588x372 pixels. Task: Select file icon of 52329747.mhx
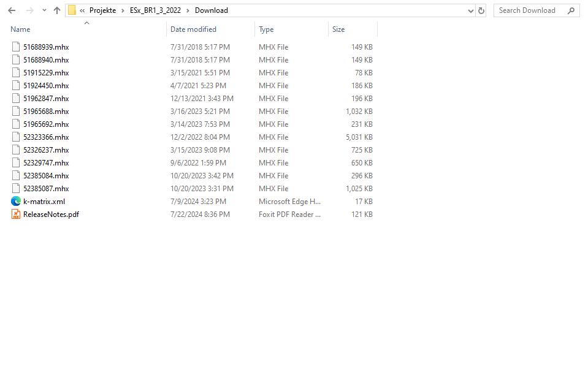[x=16, y=162]
